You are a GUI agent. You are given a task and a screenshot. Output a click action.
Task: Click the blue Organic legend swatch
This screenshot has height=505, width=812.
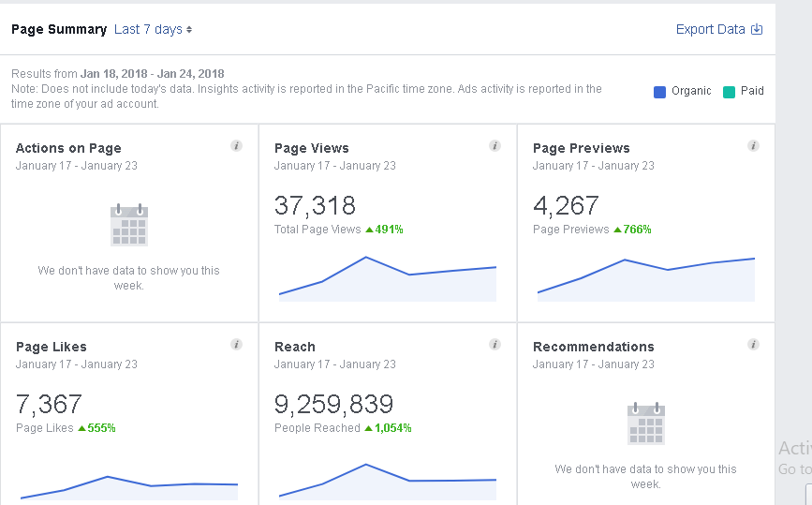pyautogui.click(x=660, y=91)
